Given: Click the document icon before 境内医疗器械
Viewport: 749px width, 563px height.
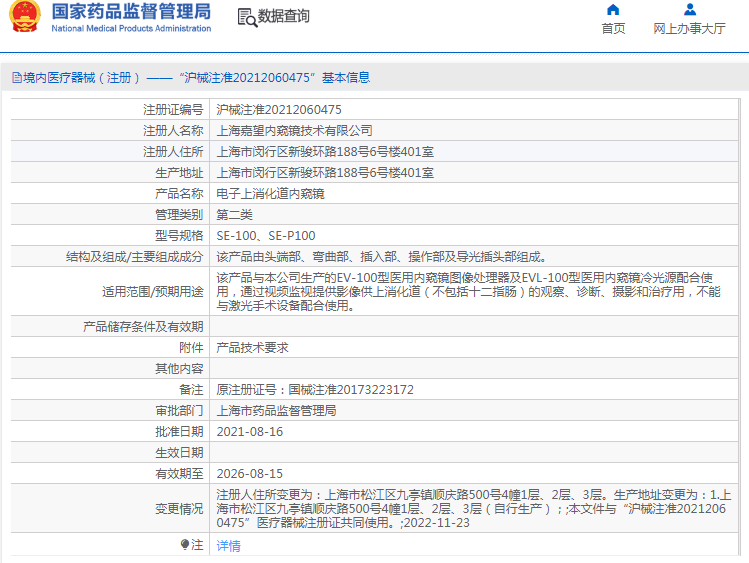Looking at the screenshot, I should [x=15, y=77].
